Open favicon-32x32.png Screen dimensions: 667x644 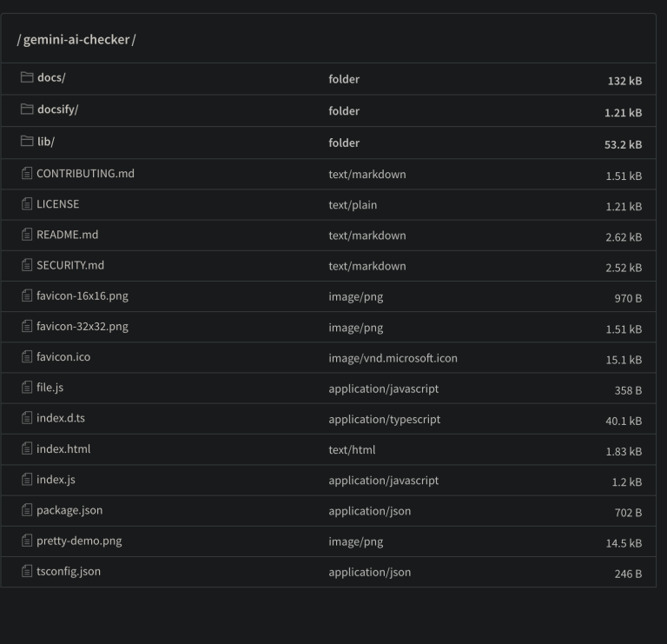(83, 327)
